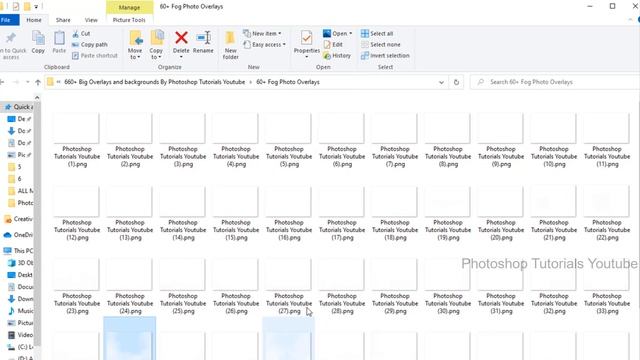Image resolution: width=640 pixels, height=360 pixels.
Task: Open recent locations dropdown arrow
Action: (27, 82)
